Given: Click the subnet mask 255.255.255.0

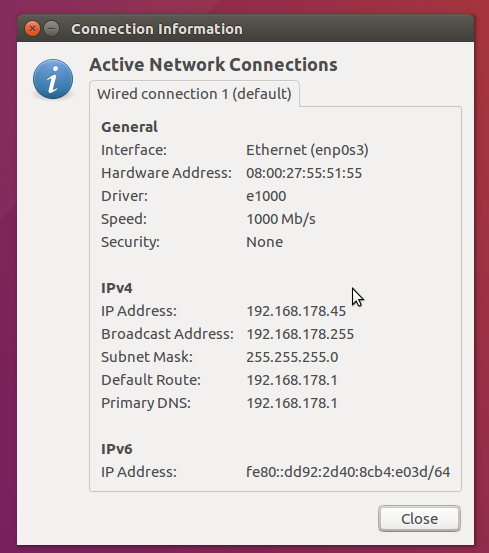Looking at the screenshot, I should click(x=292, y=357).
